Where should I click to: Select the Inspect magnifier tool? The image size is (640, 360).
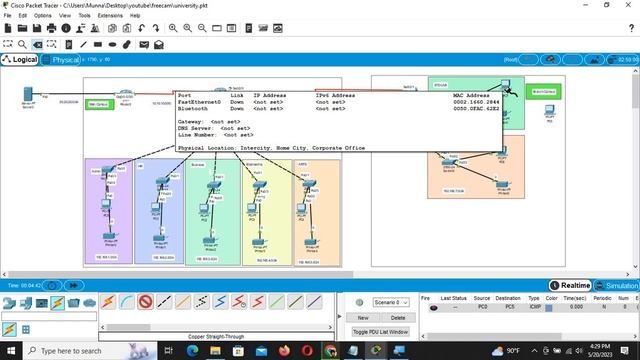[22, 44]
